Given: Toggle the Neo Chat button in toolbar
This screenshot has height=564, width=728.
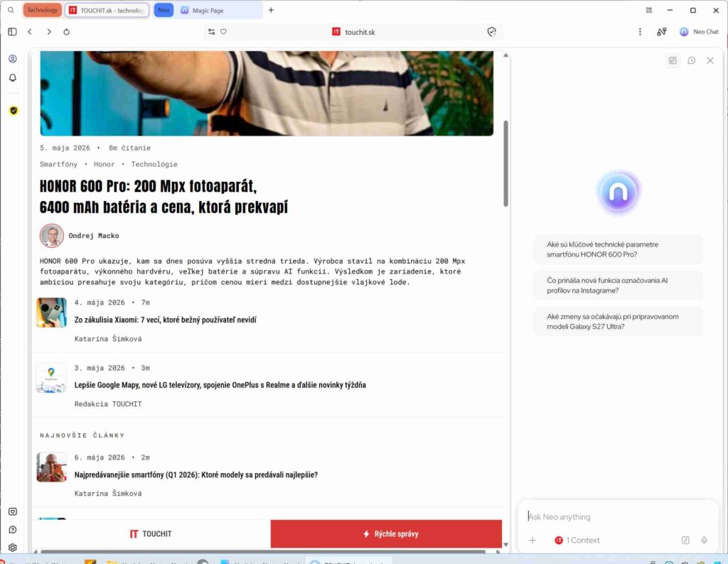Looking at the screenshot, I should (700, 31).
